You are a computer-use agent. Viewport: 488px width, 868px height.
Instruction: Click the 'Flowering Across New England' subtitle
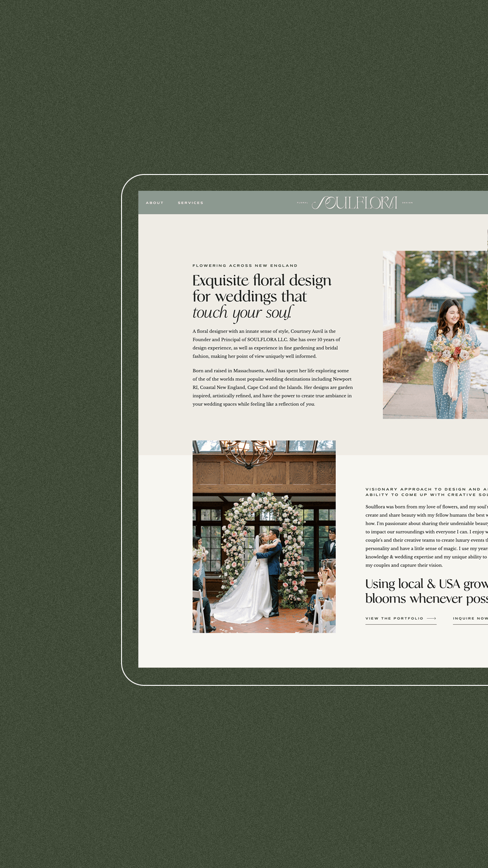click(245, 266)
